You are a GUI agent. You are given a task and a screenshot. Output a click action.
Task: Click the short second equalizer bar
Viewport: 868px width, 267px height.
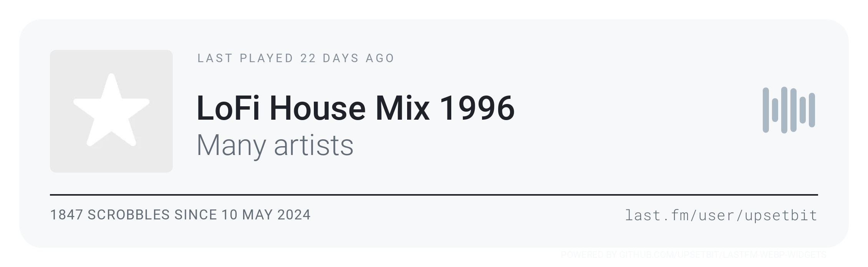775,110
